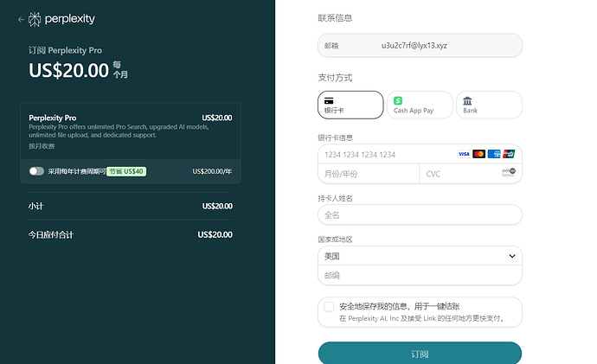Click the cardholder 全名 input field

420,215
